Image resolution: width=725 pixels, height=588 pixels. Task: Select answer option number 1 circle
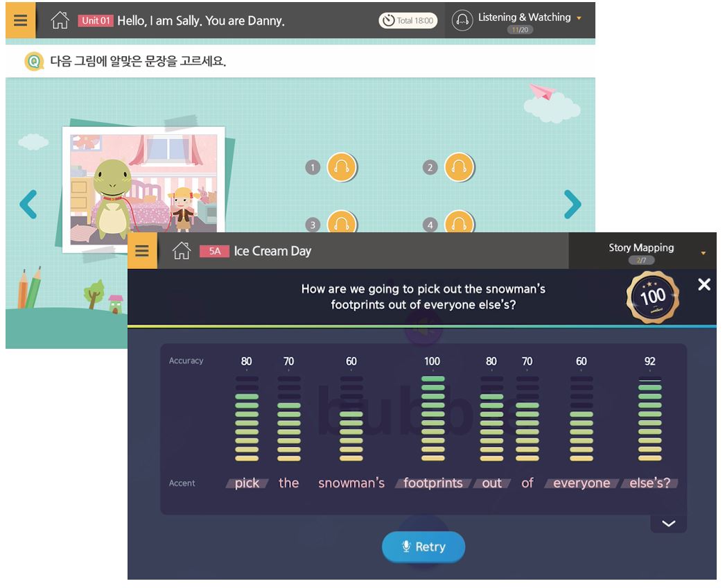[x=313, y=167]
